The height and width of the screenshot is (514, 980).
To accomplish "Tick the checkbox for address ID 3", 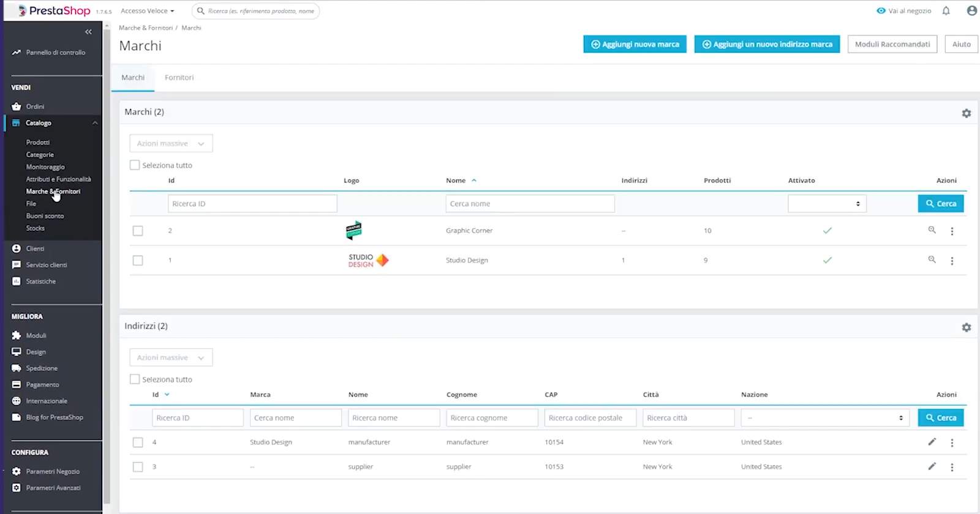I will [138, 467].
